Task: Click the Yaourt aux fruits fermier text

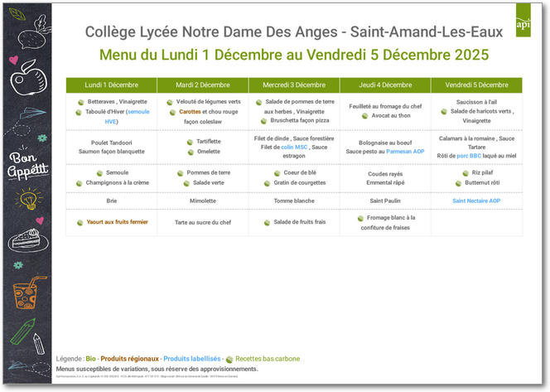Action: (x=117, y=222)
